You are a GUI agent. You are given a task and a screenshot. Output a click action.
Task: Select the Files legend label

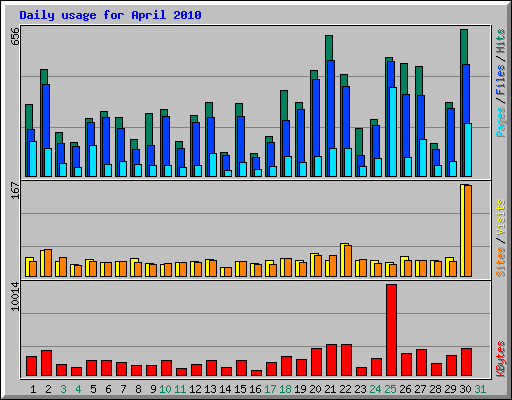tap(501, 80)
